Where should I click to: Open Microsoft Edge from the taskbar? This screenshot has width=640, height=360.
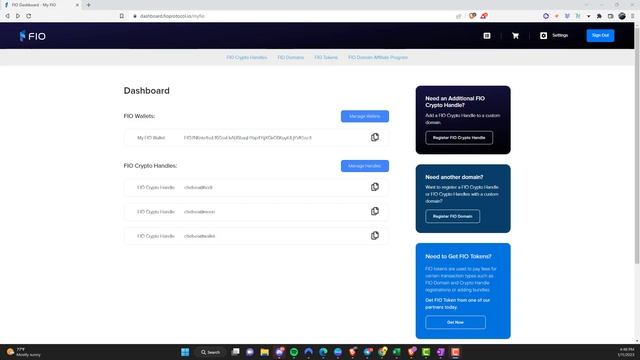click(323, 352)
